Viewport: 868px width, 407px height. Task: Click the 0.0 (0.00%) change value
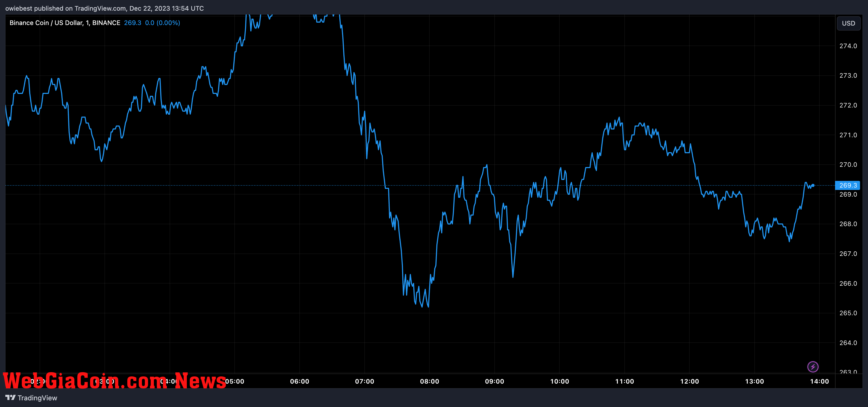click(162, 23)
